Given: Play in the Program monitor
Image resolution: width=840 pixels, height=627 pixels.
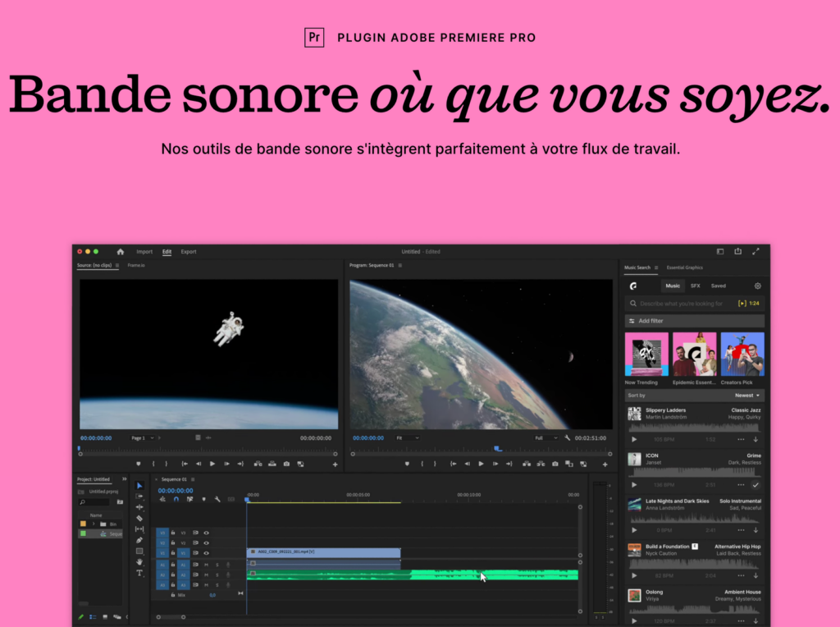Looking at the screenshot, I should pos(481,464).
